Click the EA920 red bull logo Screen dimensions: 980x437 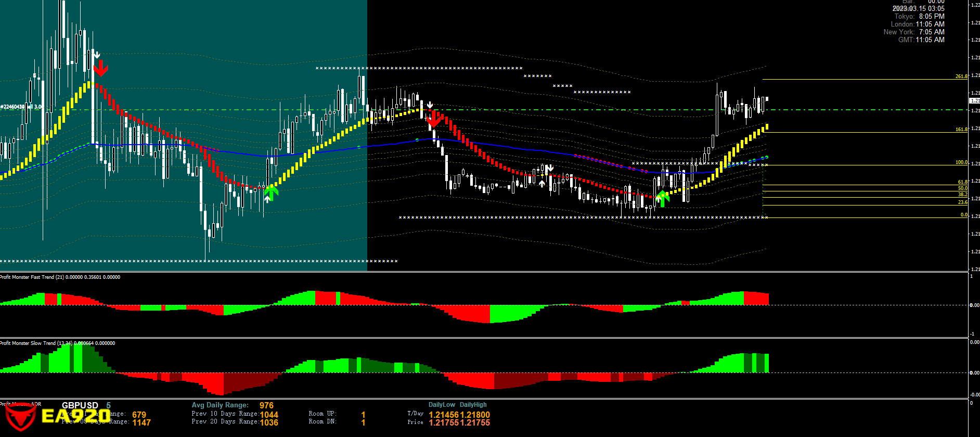20,417
